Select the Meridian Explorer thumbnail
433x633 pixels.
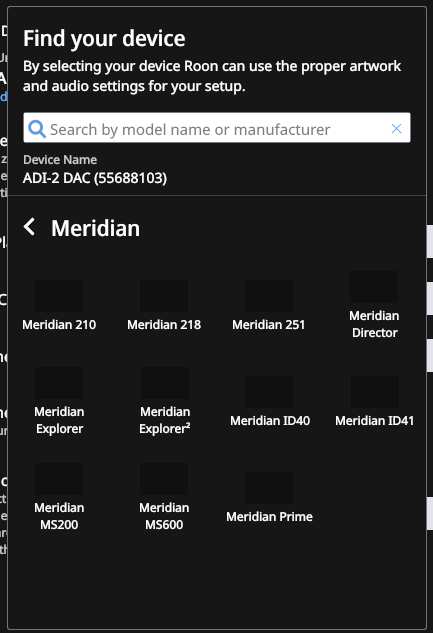[x=59, y=383]
